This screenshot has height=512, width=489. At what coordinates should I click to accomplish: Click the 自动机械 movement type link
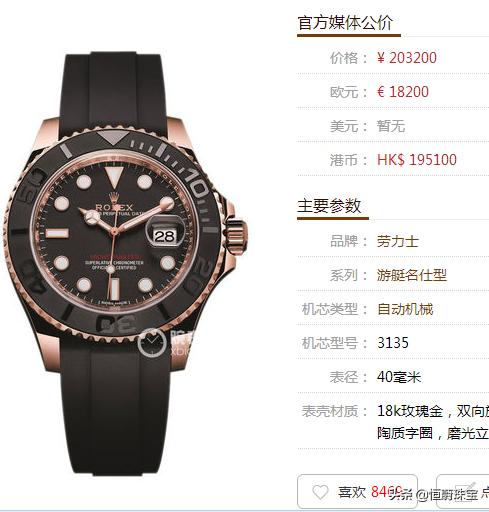(x=405, y=309)
